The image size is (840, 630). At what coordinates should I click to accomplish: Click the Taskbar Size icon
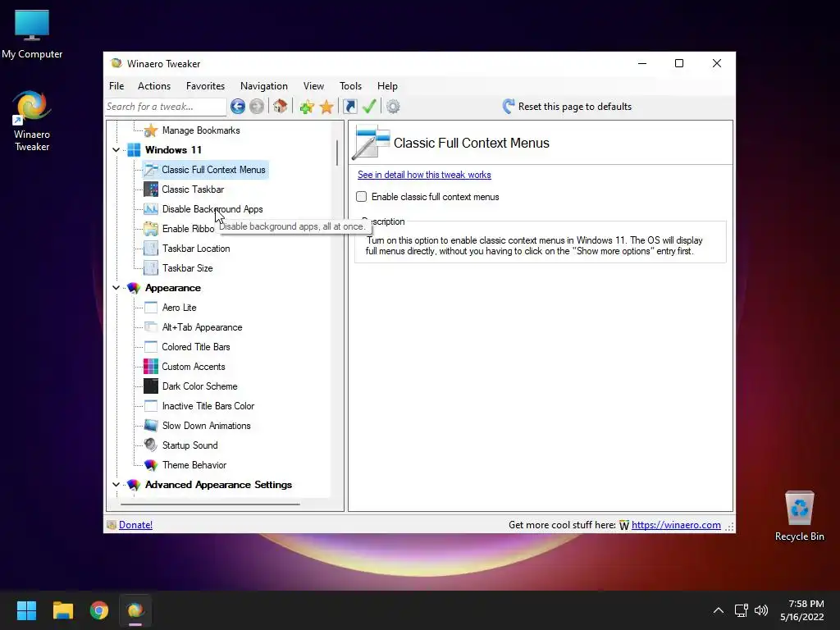(x=151, y=268)
